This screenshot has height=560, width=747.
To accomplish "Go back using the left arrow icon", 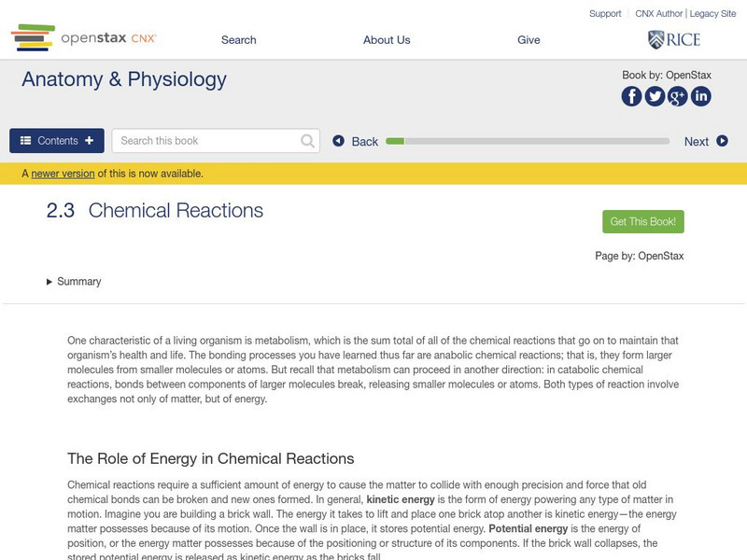I will point(339,141).
